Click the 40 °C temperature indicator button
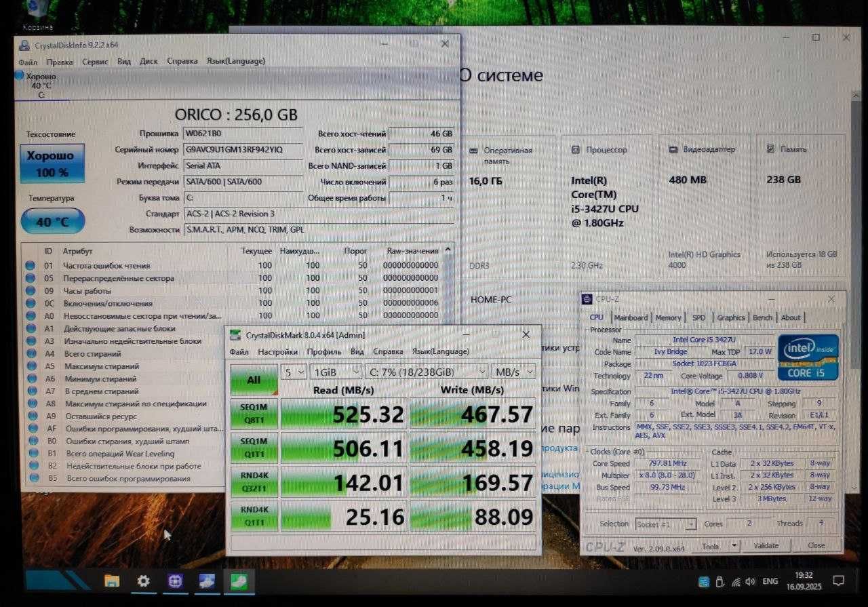Image resolution: width=868 pixels, height=607 pixels. [53, 222]
